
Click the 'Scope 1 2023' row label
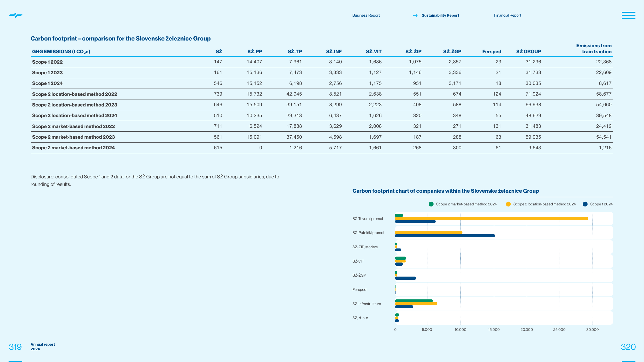tap(47, 72)
